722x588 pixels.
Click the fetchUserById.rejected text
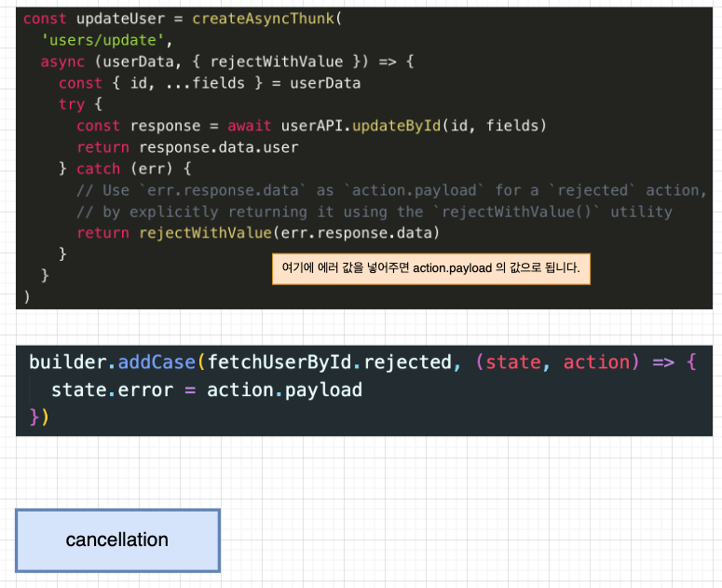tap(330, 362)
